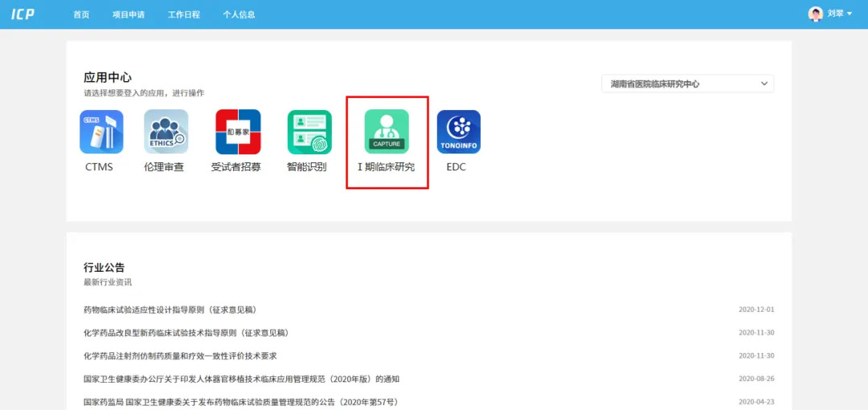Expand the 湖南省医院临床研究中心 dropdown
This screenshot has width=868, height=410.
click(x=687, y=84)
